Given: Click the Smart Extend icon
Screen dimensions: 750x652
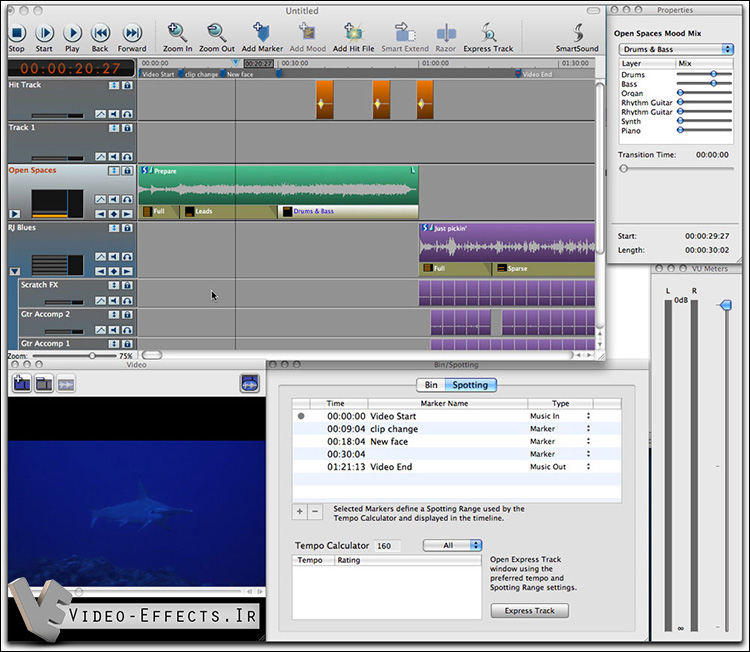Looking at the screenshot, I should click(x=405, y=32).
